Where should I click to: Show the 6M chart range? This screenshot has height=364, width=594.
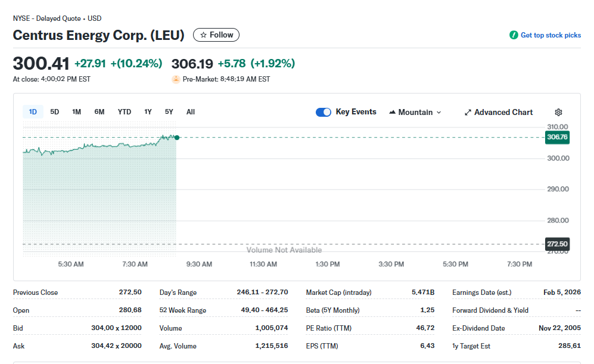tap(99, 112)
